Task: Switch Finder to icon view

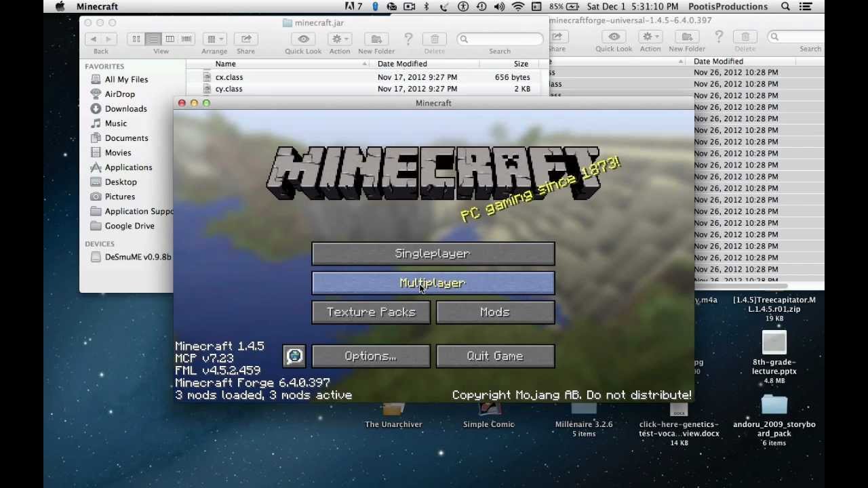Action: tap(136, 39)
